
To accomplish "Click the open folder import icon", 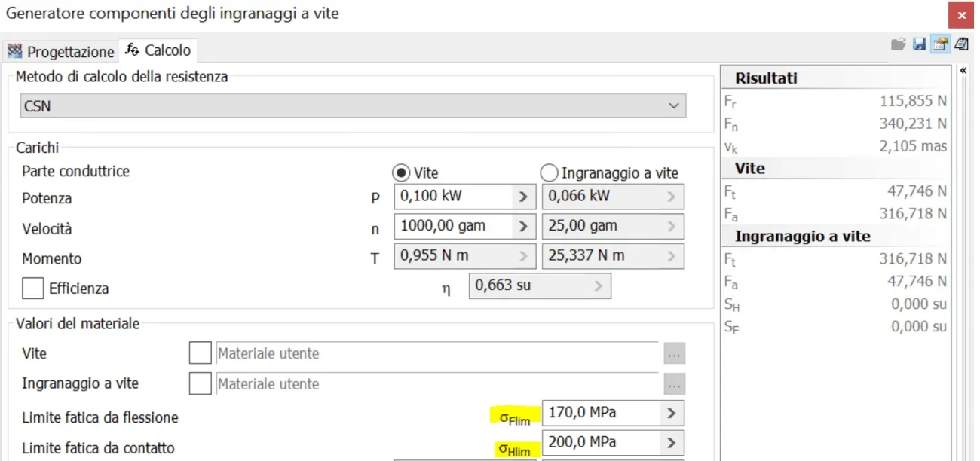I will pos(898,44).
